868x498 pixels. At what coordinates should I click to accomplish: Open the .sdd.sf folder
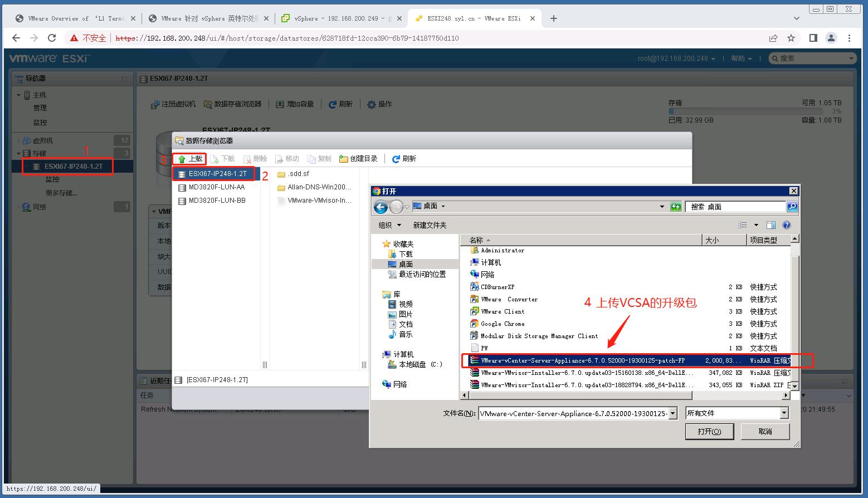[293, 174]
